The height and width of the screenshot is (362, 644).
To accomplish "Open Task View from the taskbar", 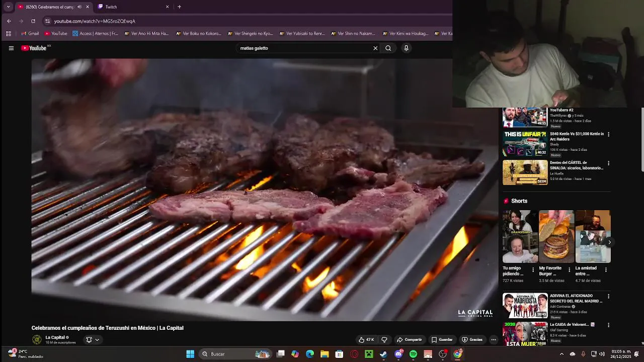I will pos(281,354).
